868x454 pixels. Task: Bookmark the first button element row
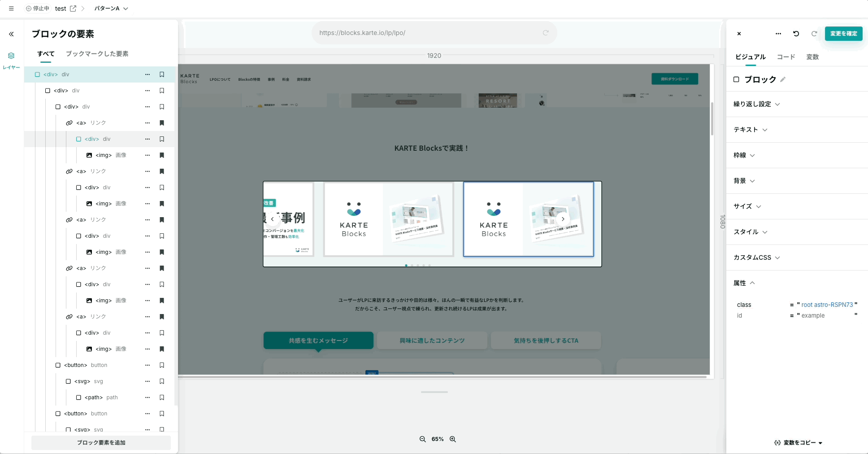[x=162, y=365]
